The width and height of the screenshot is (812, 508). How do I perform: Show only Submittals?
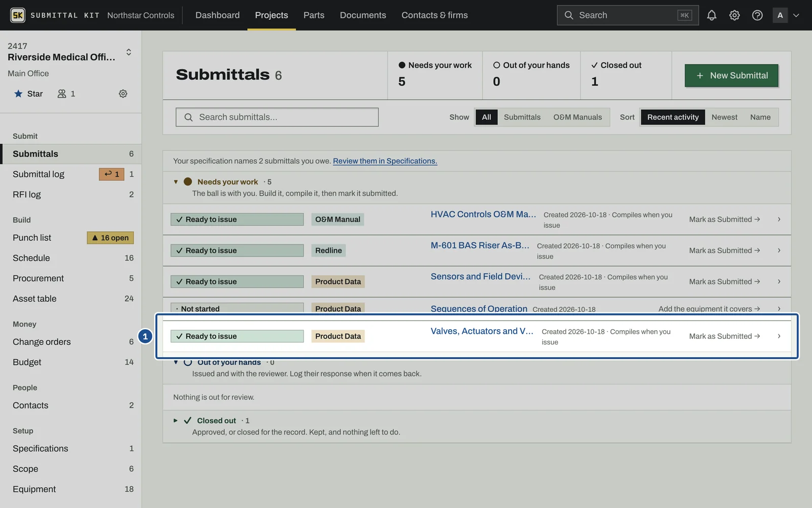pos(522,117)
